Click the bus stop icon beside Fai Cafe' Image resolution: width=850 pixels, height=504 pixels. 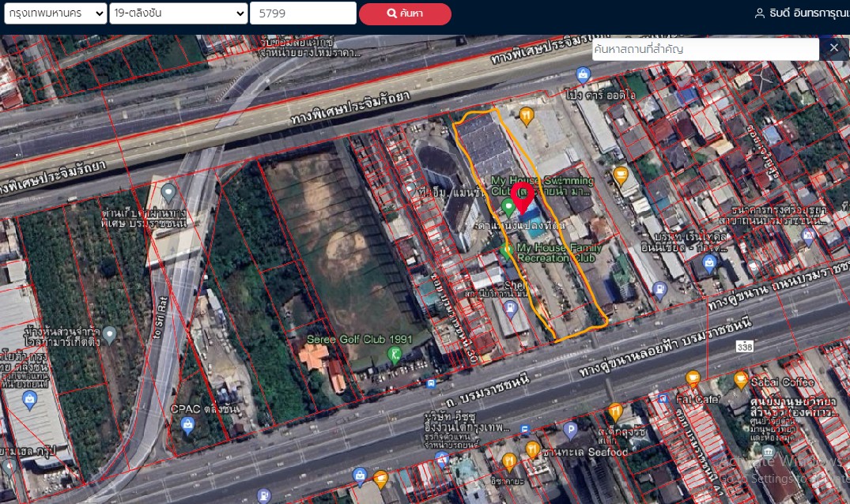tap(663, 399)
